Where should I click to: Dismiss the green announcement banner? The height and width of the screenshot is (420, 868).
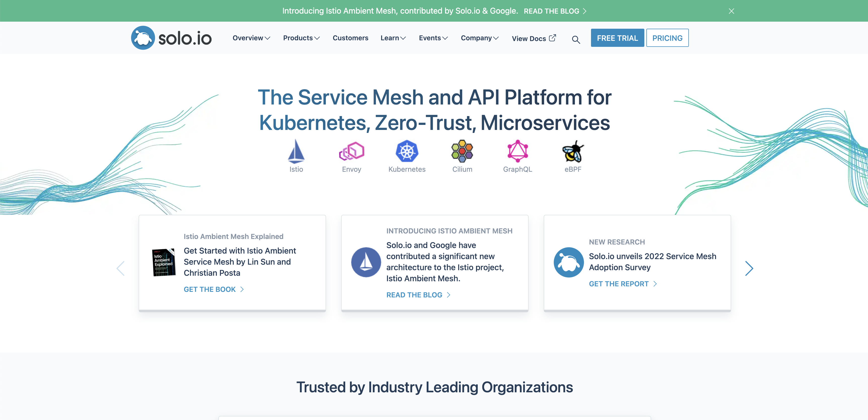point(731,11)
